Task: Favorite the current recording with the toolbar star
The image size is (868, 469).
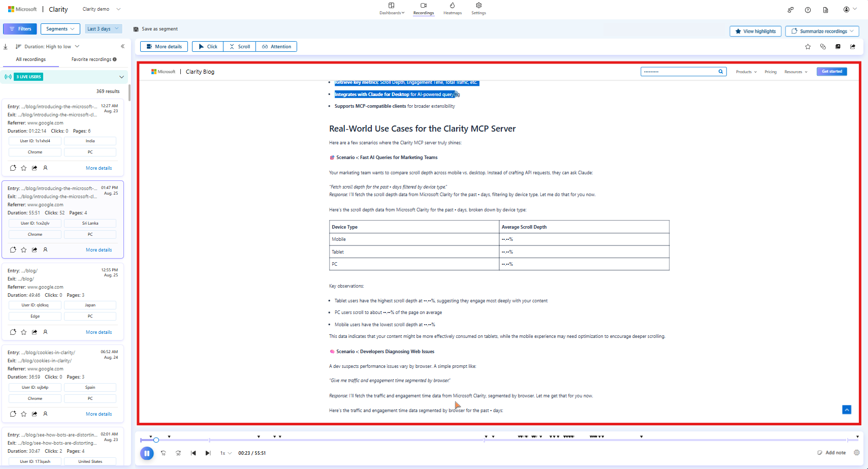Action: click(808, 47)
